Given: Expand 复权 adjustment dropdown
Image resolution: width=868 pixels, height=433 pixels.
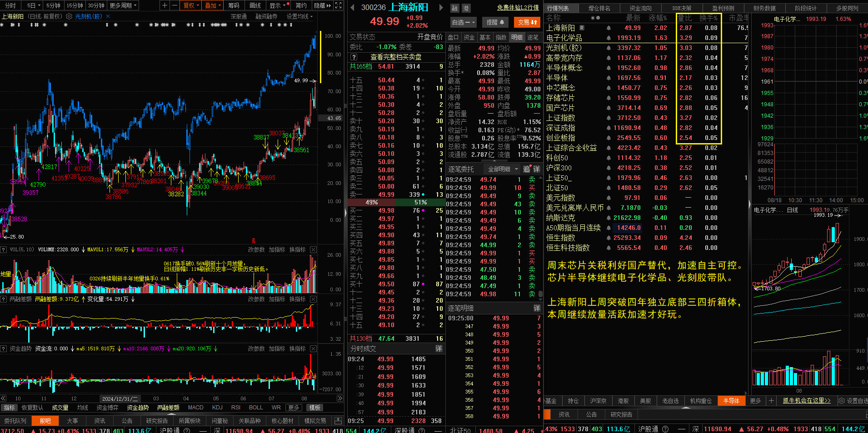Looking at the screenshot, I should pyautogui.click(x=191, y=5).
